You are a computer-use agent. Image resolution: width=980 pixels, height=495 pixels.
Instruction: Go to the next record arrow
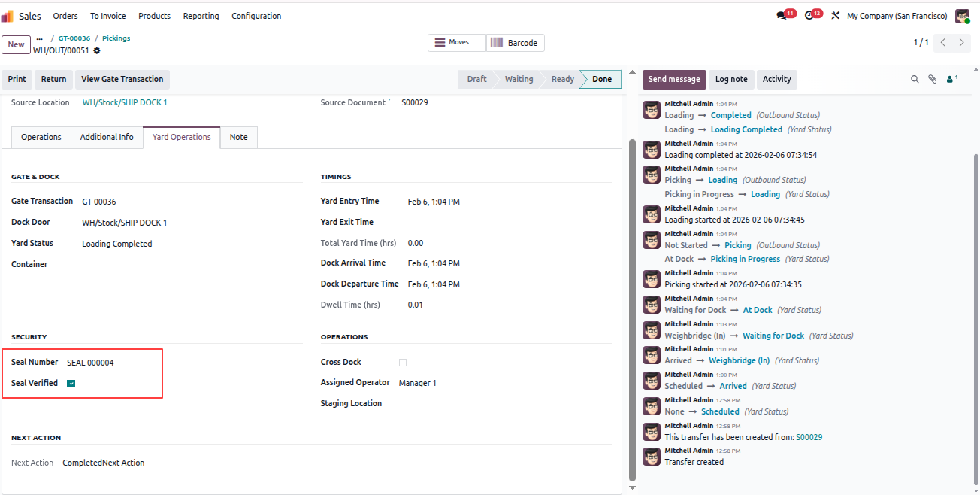pos(961,43)
